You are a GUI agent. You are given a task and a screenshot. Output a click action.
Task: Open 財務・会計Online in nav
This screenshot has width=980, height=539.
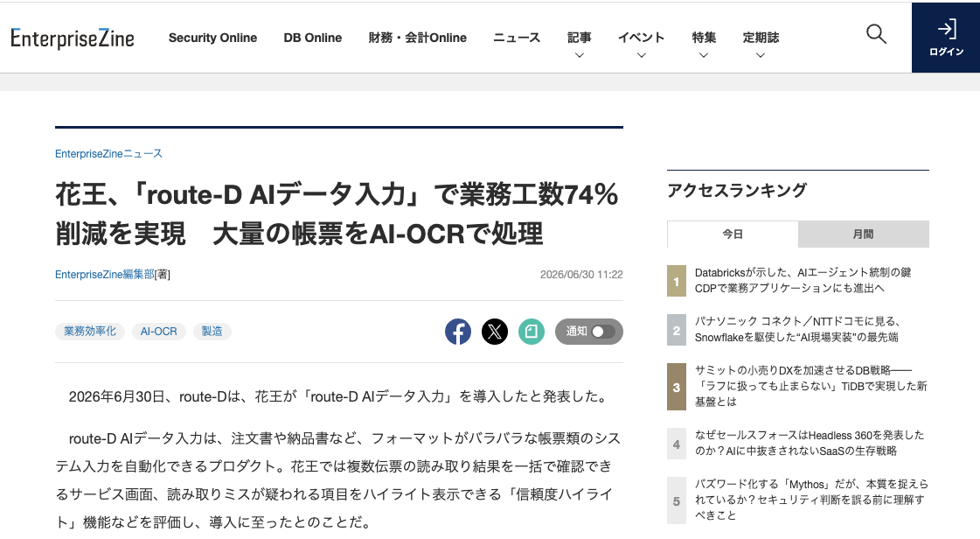coord(418,38)
